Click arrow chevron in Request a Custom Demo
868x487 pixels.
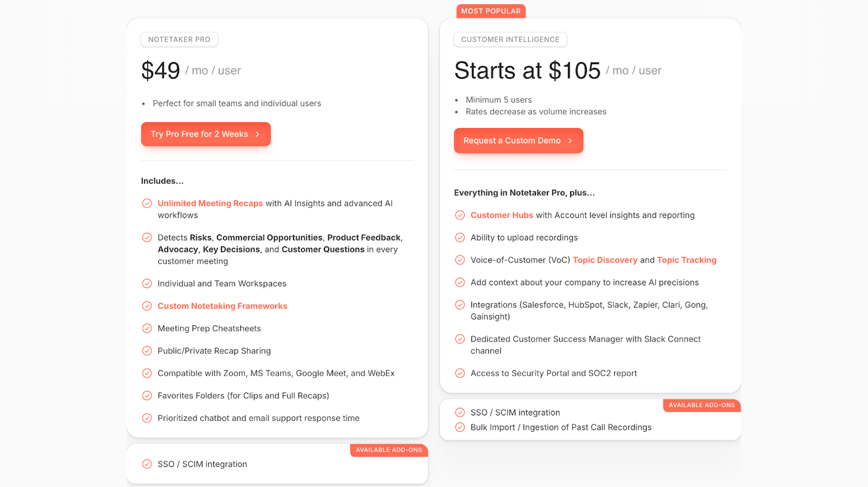pyautogui.click(x=570, y=141)
